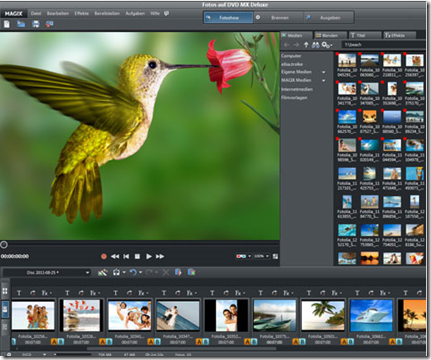Image resolution: width=431 pixels, height=360 pixels.
Task: Open the Effekte tab in media pool
Action: click(x=399, y=35)
